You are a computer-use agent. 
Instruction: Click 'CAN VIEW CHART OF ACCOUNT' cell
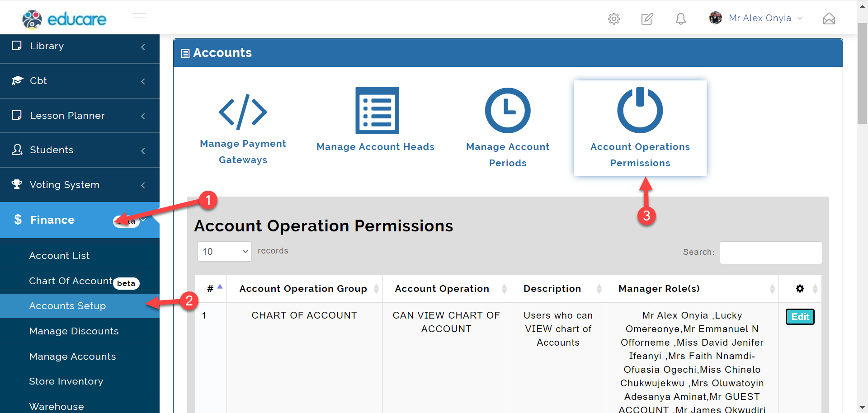446,322
